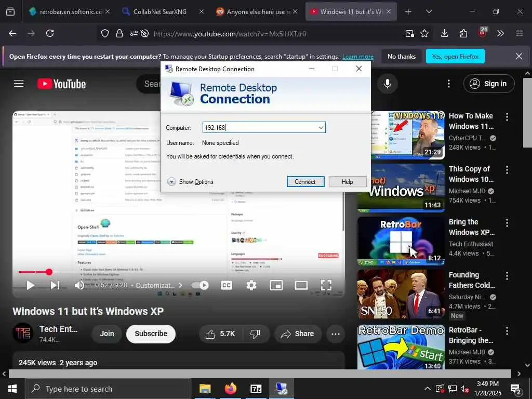Viewport: 532px width, 399px height.
Task: Click No thanks on Firefox startup prompt
Action: [402, 56]
